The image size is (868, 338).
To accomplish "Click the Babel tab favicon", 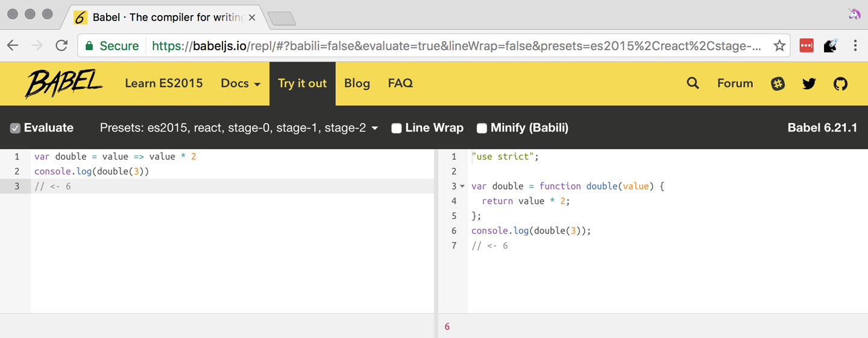I will (81, 18).
